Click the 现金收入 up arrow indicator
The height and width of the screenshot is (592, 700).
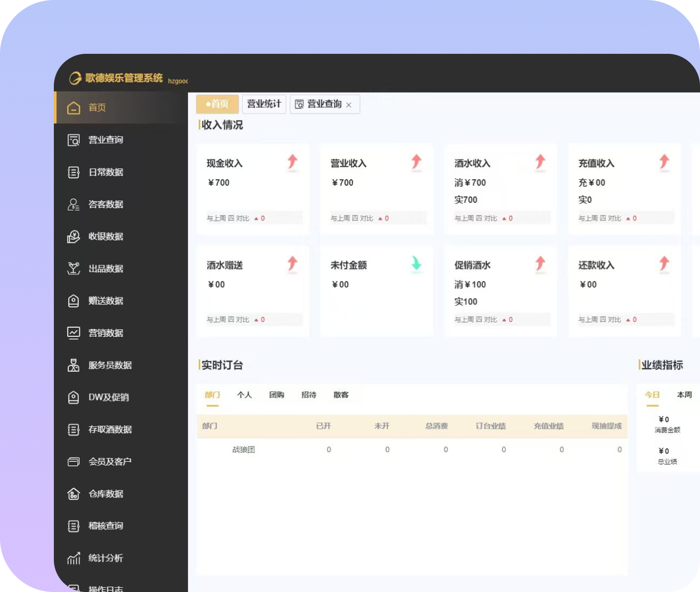292,161
